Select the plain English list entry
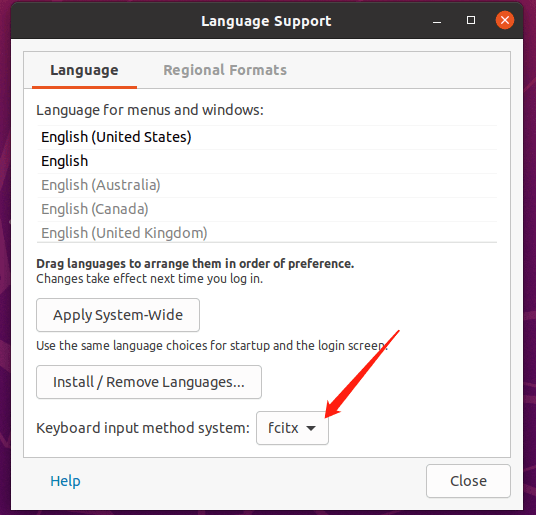 [x=267, y=161]
